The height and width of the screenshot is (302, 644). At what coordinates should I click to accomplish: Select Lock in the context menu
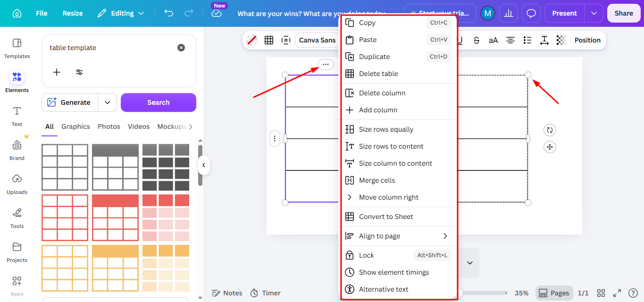coord(399,255)
